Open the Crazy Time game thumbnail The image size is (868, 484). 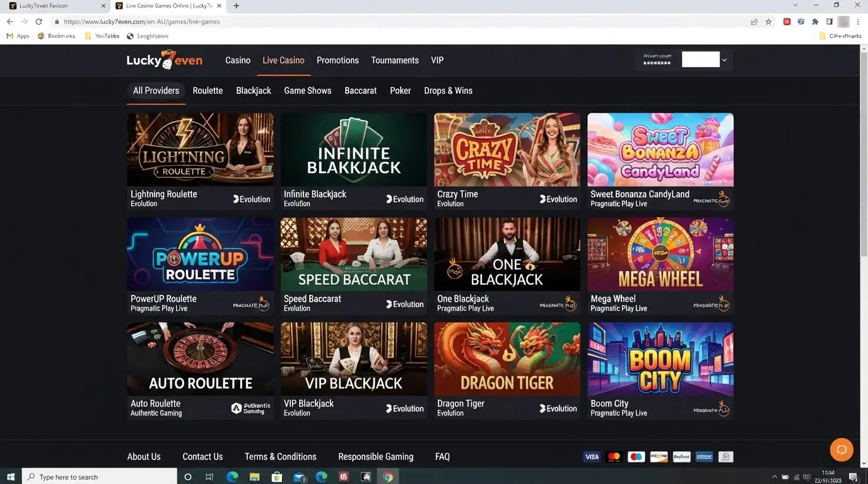[507, 149]
